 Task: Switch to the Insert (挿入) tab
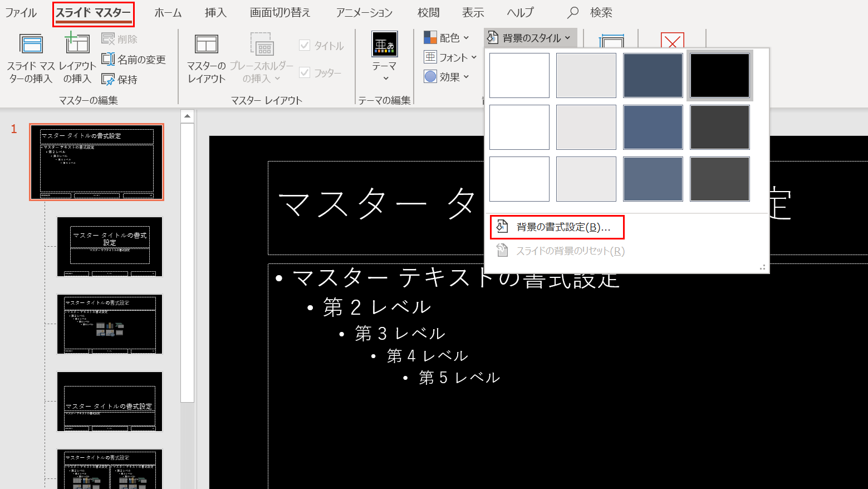[x=215, y=12]
